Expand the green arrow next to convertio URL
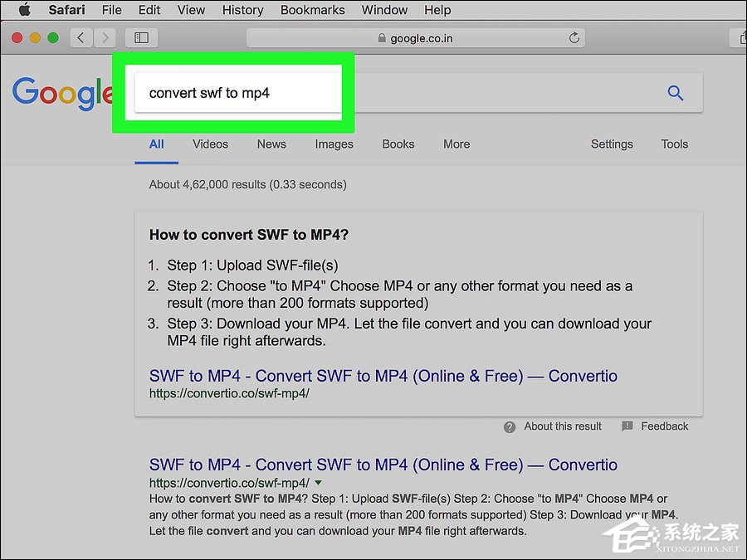Image resolution: width=747 pixels, height=560 pixels. point(318,483)
